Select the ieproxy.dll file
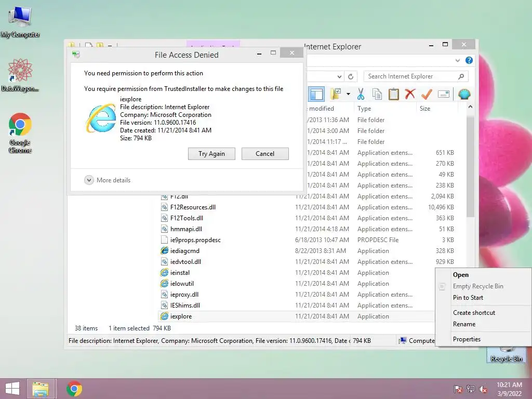 click(184, 295)
